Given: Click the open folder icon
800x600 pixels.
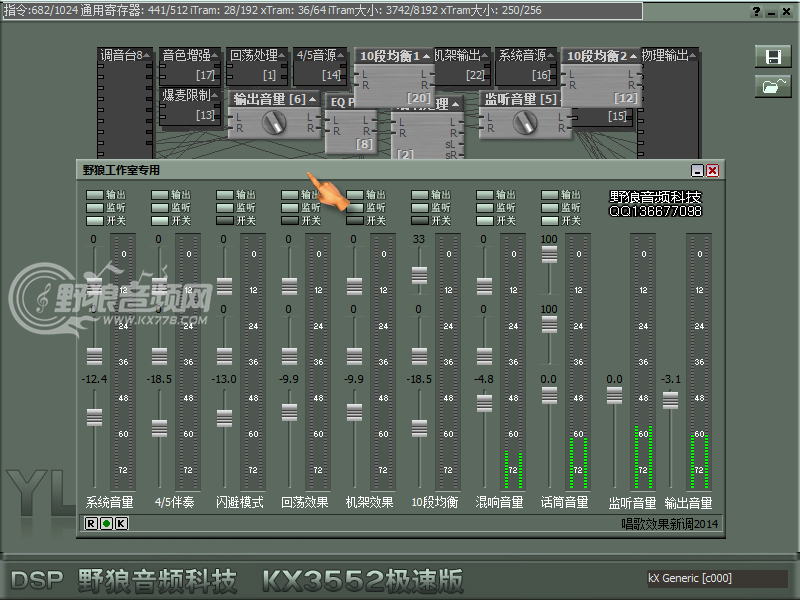Looking at the screenshot, I should [773, 86].
